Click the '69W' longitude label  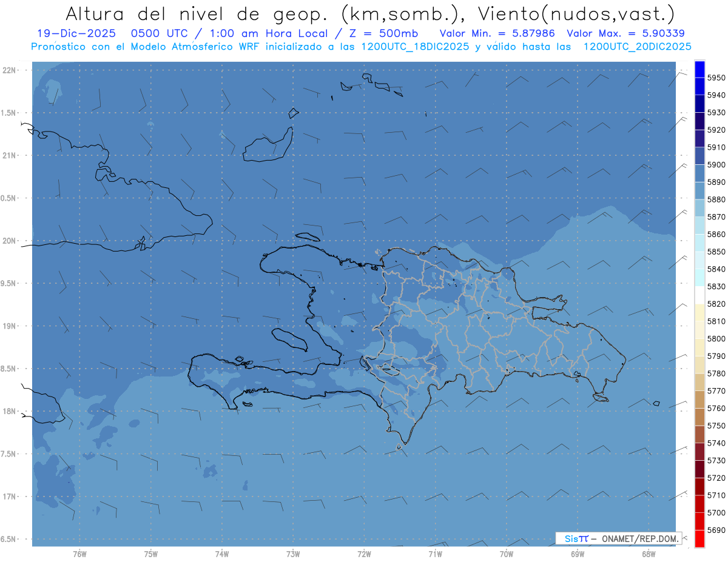click(578, 554)
